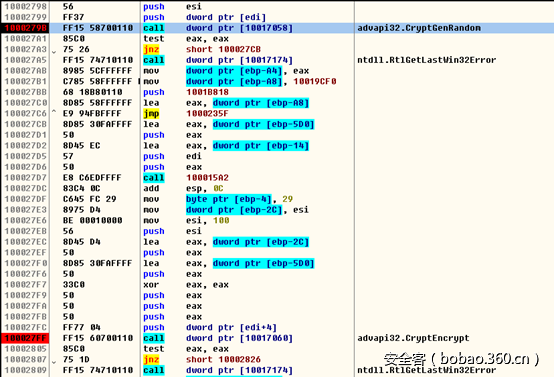The image size is (554, 377).
Task: Select the address 10002809
Action: coord(25,370)
